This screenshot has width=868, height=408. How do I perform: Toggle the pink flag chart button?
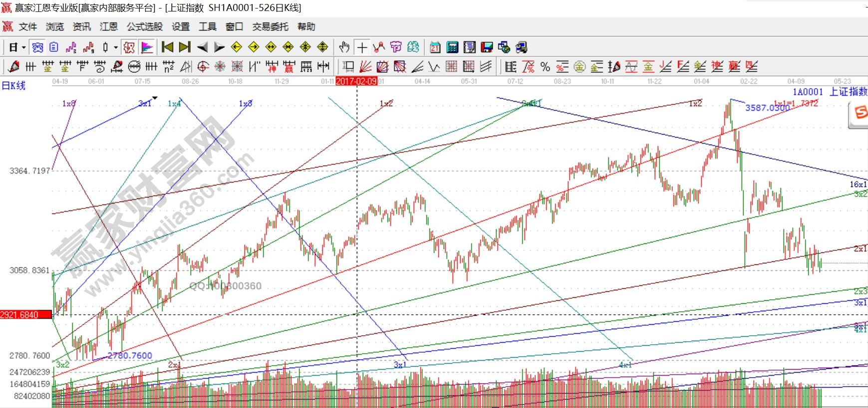147,47
